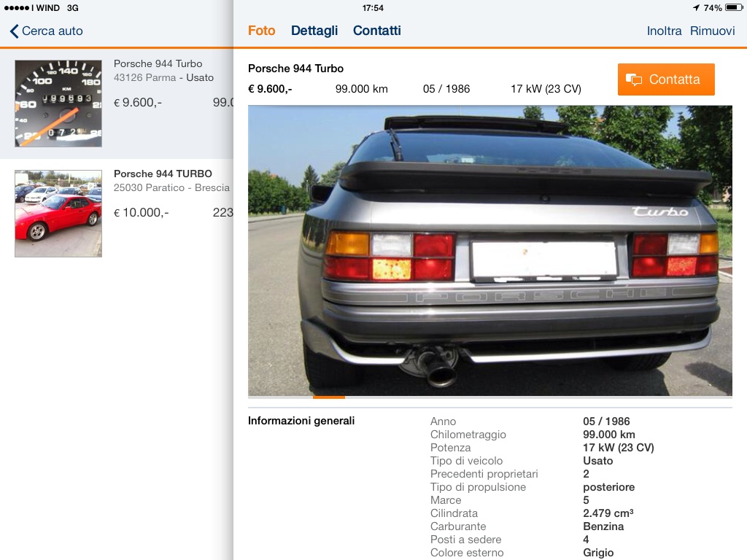Tap the back chevron beside Cerca auto
This screenshot has height=560, width=747.
[15, 31]
